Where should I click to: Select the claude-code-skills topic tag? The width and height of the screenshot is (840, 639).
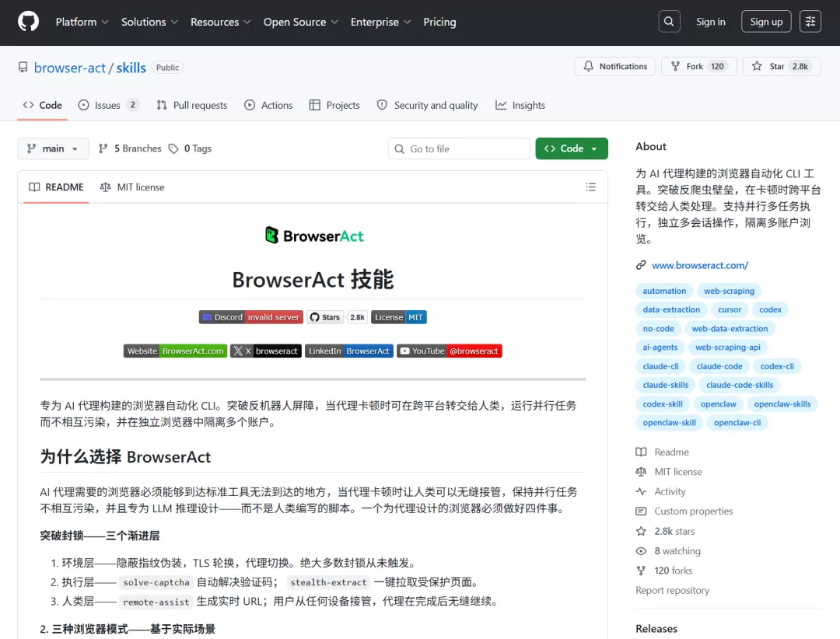click(x=740, y=385)
